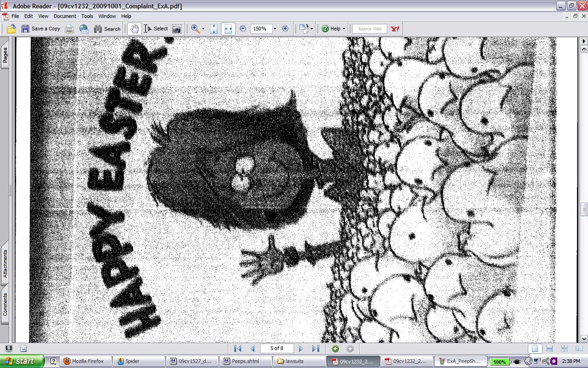Viewport: 588px width, 368px height.
Task: Print the document using printer icon
Action: [69, 29]
